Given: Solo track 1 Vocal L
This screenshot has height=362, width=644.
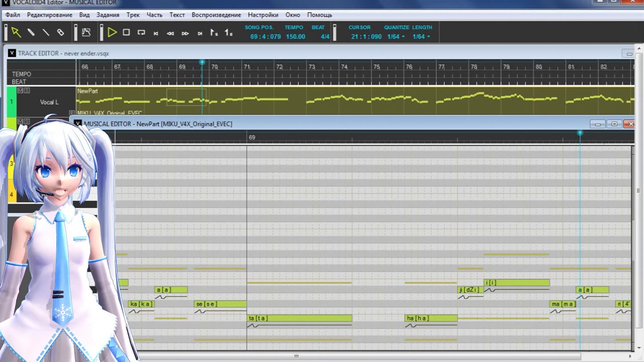Looking at the screenshot, I should (27, 90).
